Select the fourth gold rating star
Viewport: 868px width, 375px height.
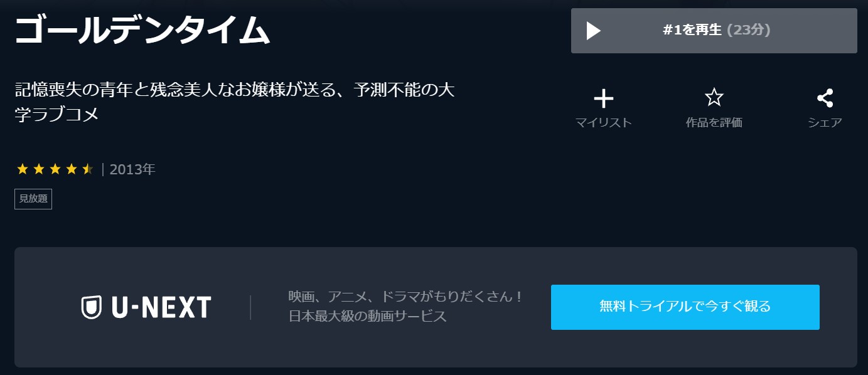pyautogui.click(x=72, y=169)
